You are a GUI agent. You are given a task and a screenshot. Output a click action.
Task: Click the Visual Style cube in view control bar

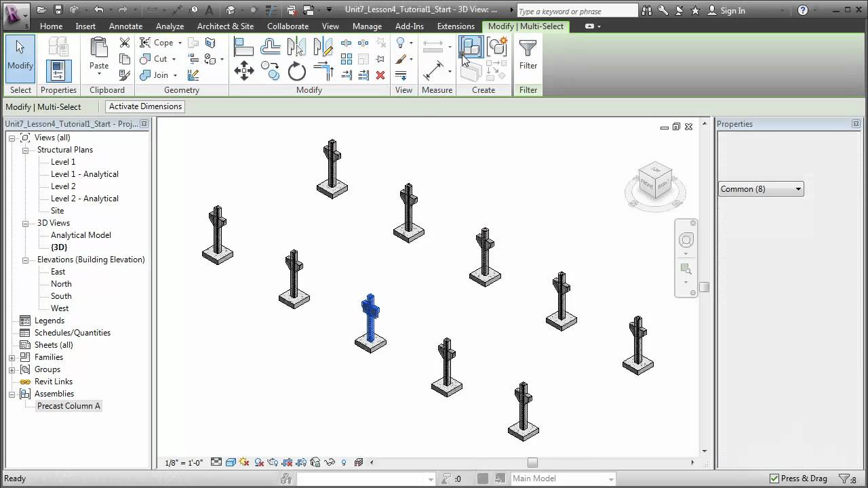coord(231,462)
